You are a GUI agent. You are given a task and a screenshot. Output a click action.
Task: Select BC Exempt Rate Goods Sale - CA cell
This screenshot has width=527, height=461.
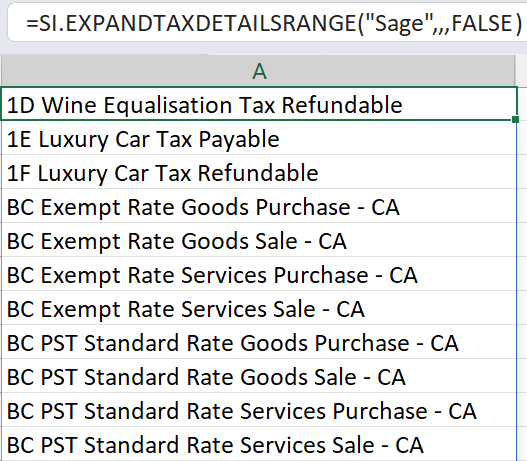258,240
